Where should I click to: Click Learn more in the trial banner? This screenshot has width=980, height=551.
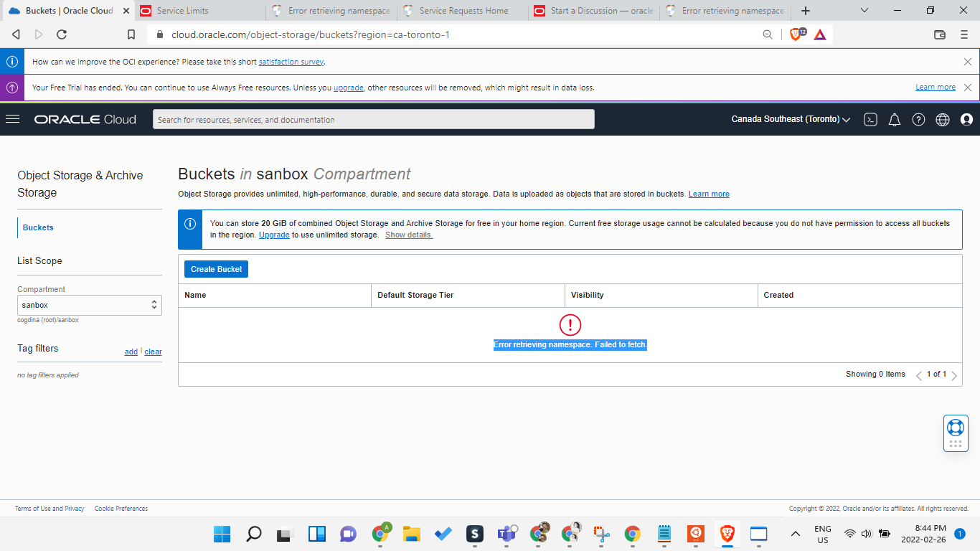pos(936,88)
